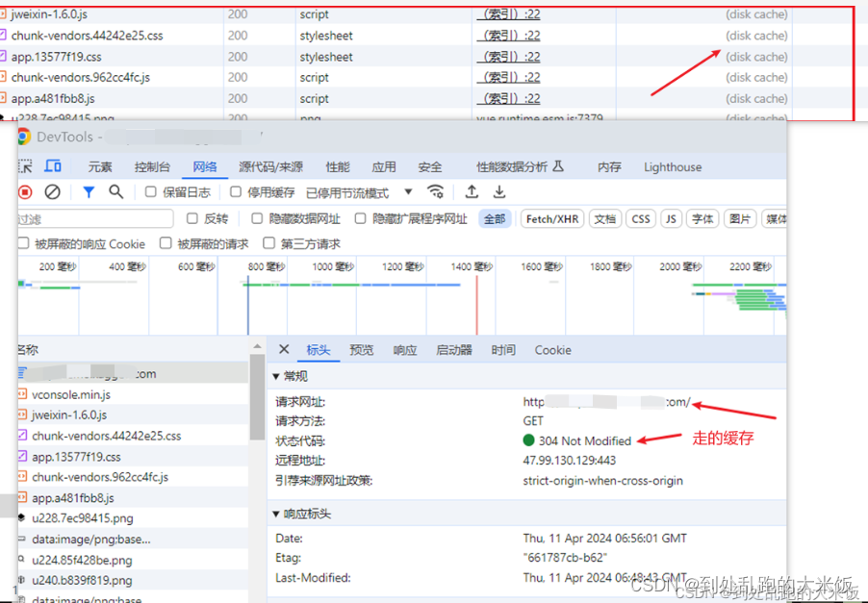Filter requests by Fetch/XHR
Image resolution: width=868 pixels, height=603 pixels.
[x=552, y=219]
